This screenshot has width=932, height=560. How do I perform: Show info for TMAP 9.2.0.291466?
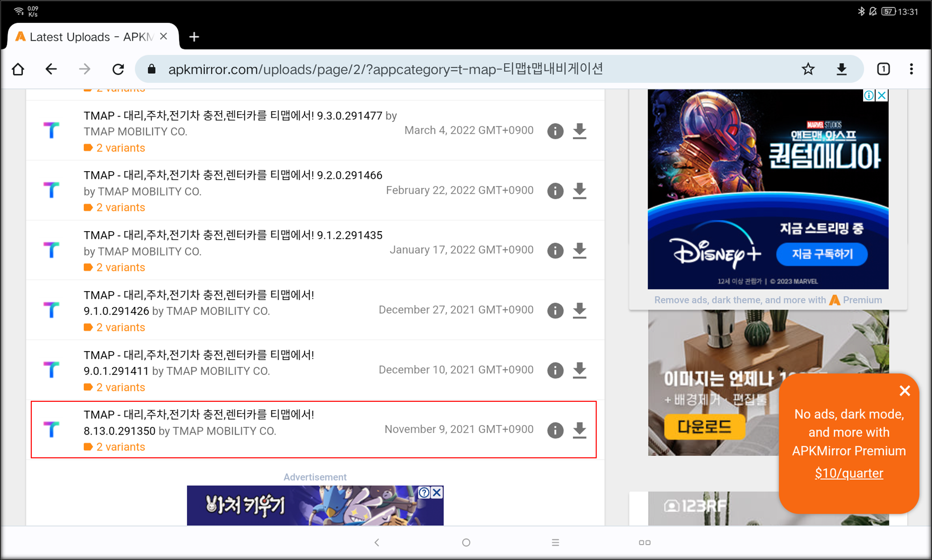point(555,191)
